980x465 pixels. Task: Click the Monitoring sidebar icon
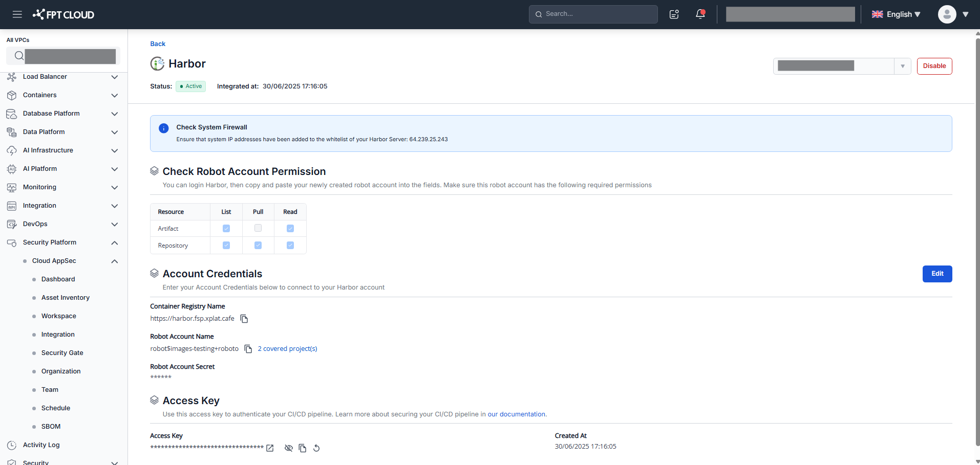click(x=11, y=187)
